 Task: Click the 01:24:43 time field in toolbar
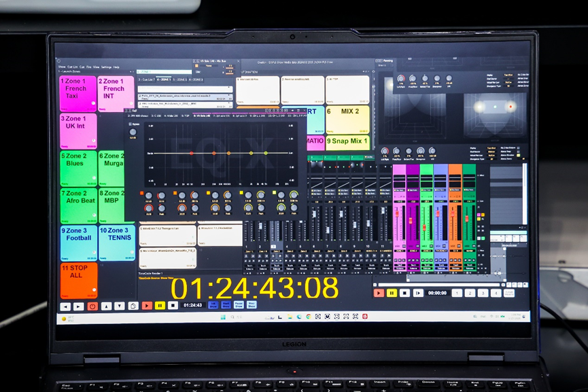pos(193,306)
